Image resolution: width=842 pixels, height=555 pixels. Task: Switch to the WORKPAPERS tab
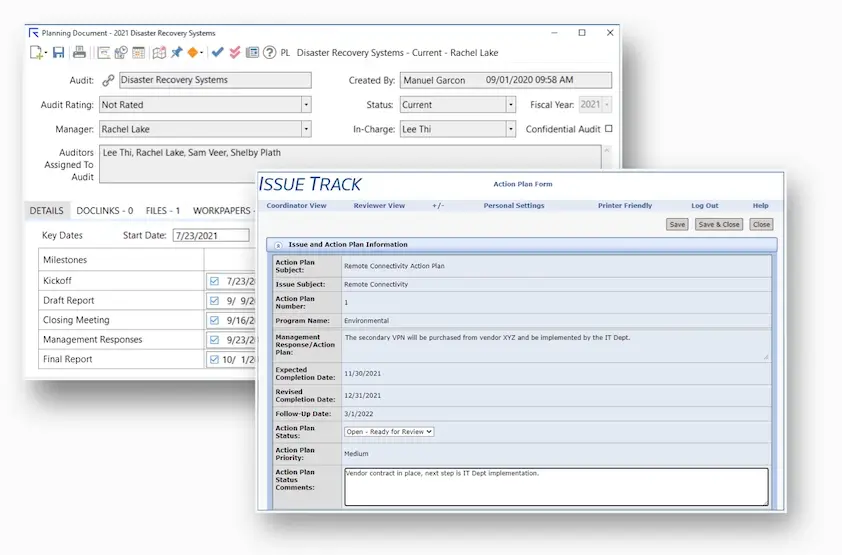[x=222, y=210]
